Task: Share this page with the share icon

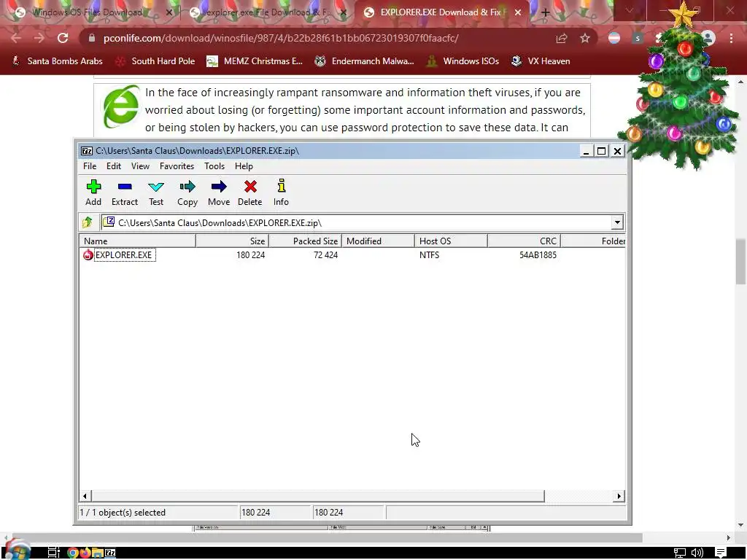Action: [x=562, y=38]
